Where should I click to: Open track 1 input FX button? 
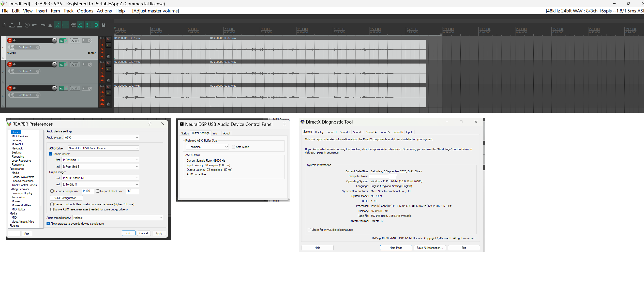[x=11, y=47]
